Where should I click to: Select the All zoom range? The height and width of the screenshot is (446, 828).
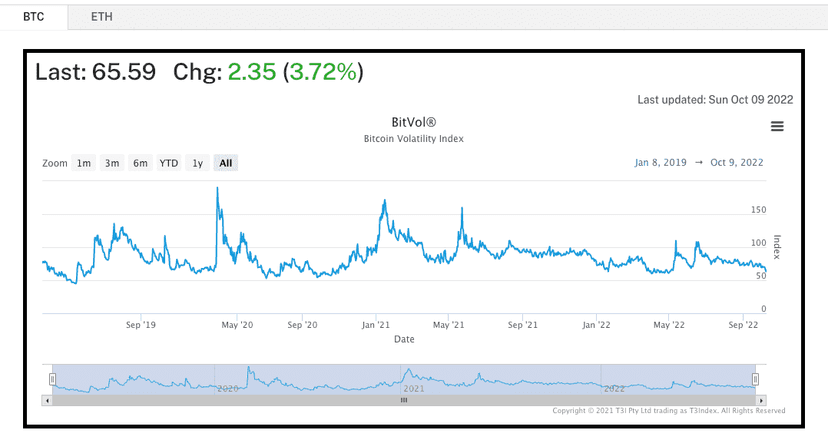click(x=226, y=163)
